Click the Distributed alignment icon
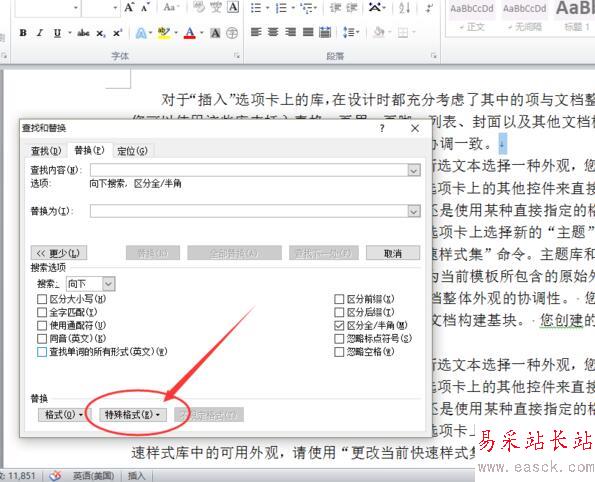 [x=325, y=32]
